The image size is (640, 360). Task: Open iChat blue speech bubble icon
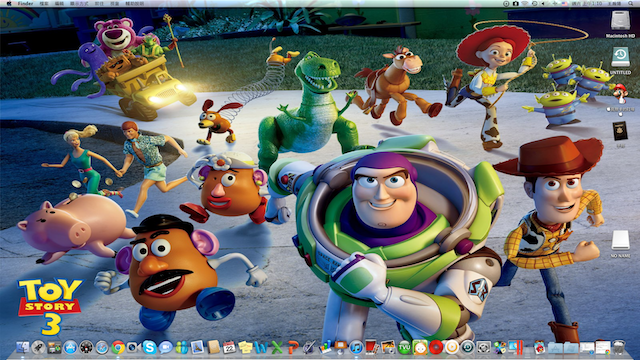(x=165, y=347)
